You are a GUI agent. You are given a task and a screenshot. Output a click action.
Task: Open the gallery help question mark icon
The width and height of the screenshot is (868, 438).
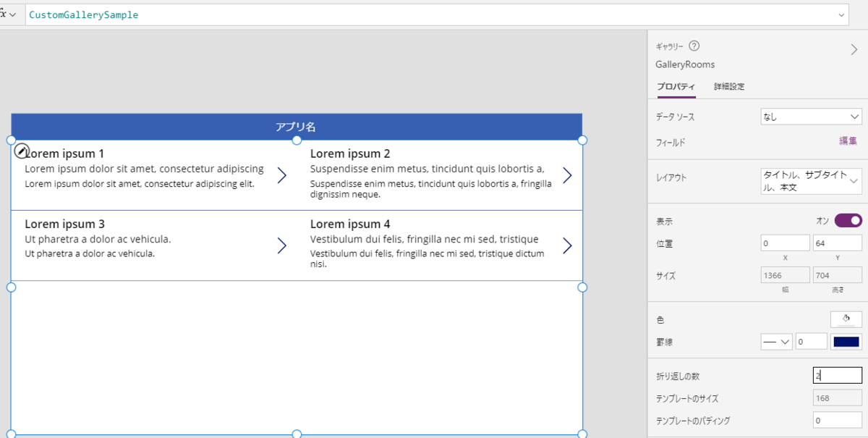[694, 46]
